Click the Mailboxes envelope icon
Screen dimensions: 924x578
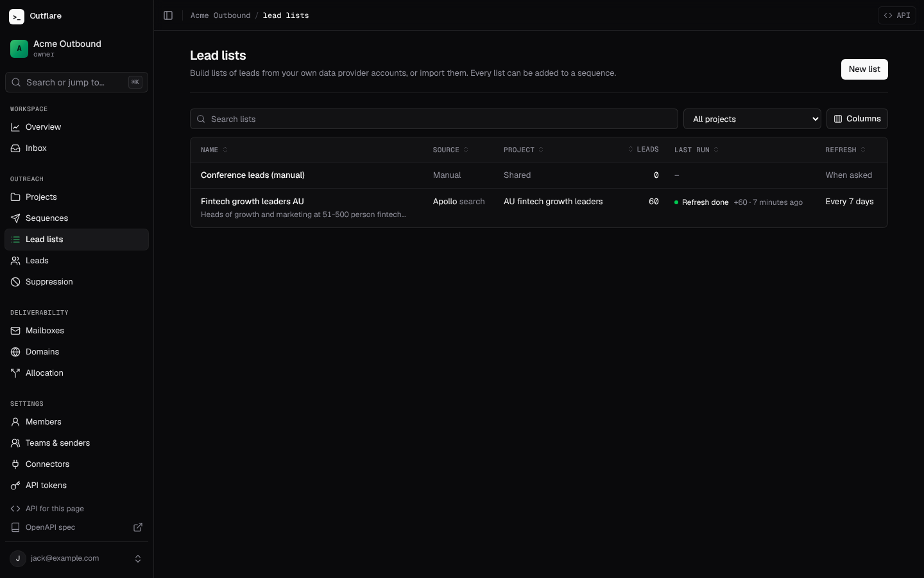click(x=15, y=331)
